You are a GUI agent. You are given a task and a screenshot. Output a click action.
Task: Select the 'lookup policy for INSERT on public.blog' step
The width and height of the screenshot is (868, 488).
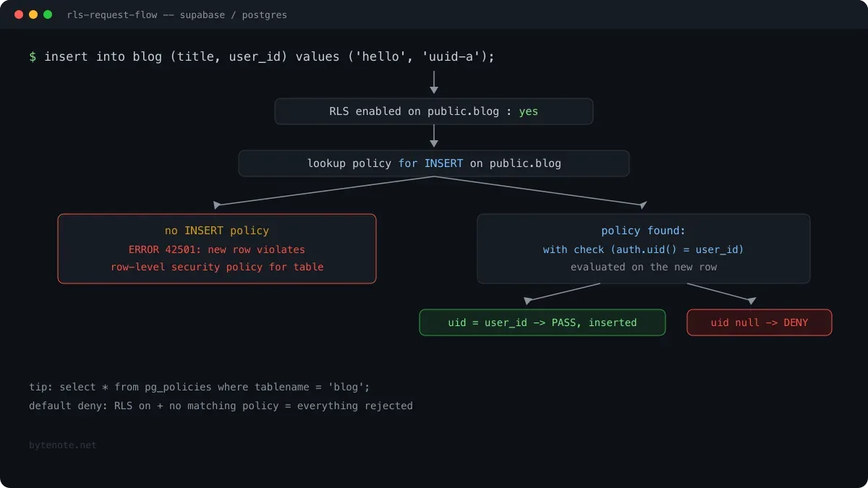click(434, 163)
